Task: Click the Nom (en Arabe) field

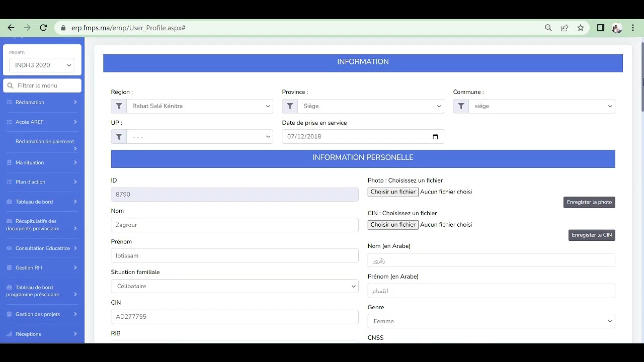Action: click(491, 260)
